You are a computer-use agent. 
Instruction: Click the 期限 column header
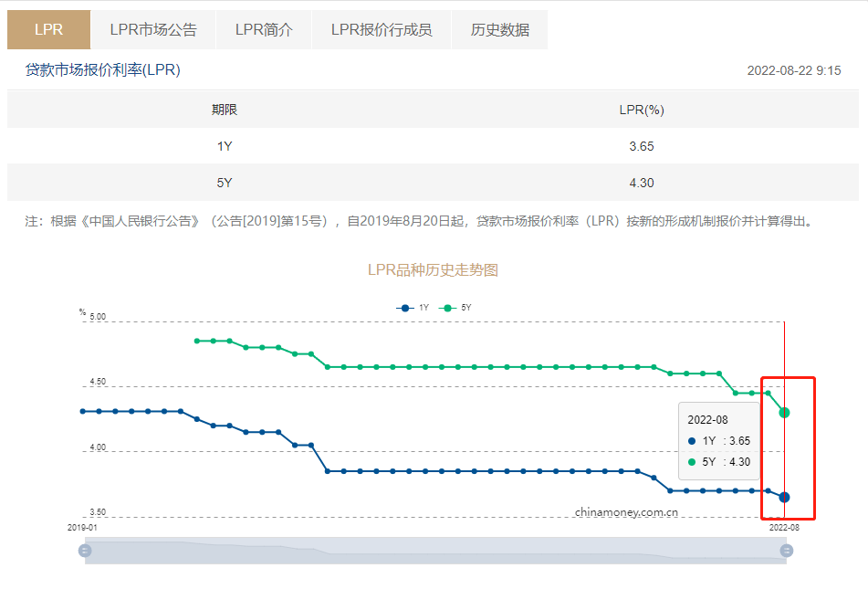tap(225, 110)
